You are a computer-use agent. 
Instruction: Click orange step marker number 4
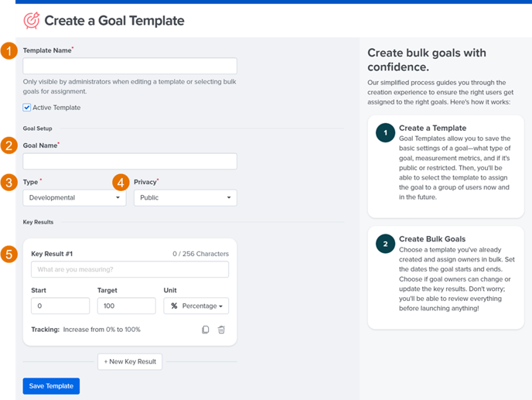click(121, 183)
